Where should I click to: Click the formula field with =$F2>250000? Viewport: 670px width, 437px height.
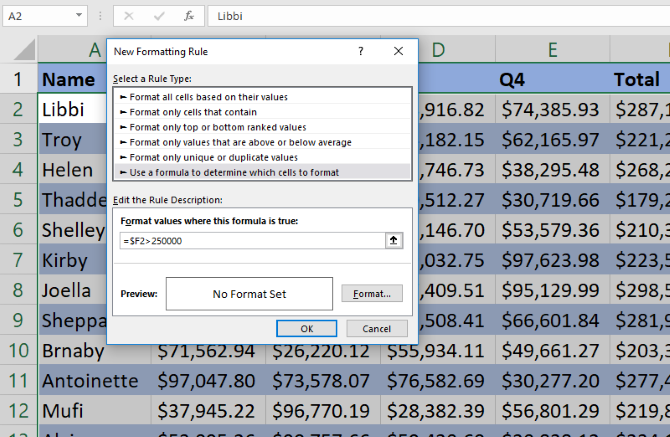tap(253, 241)
